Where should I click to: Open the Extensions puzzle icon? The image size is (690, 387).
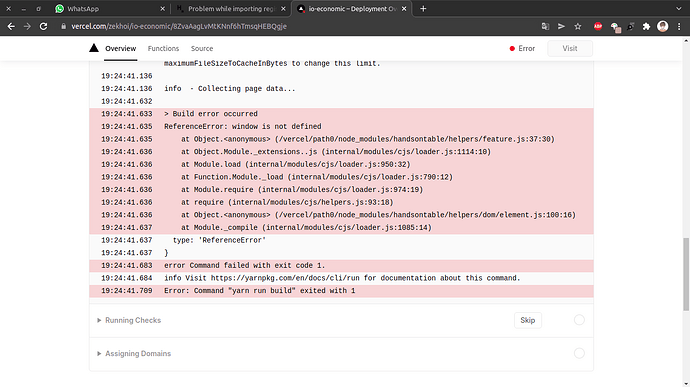coord(646,26)
